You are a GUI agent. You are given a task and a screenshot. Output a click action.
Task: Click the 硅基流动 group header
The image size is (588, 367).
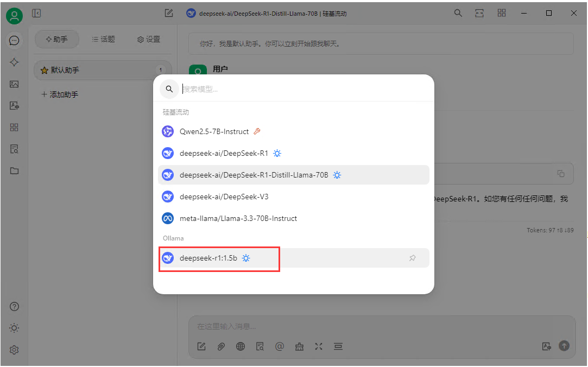[176, 112]
